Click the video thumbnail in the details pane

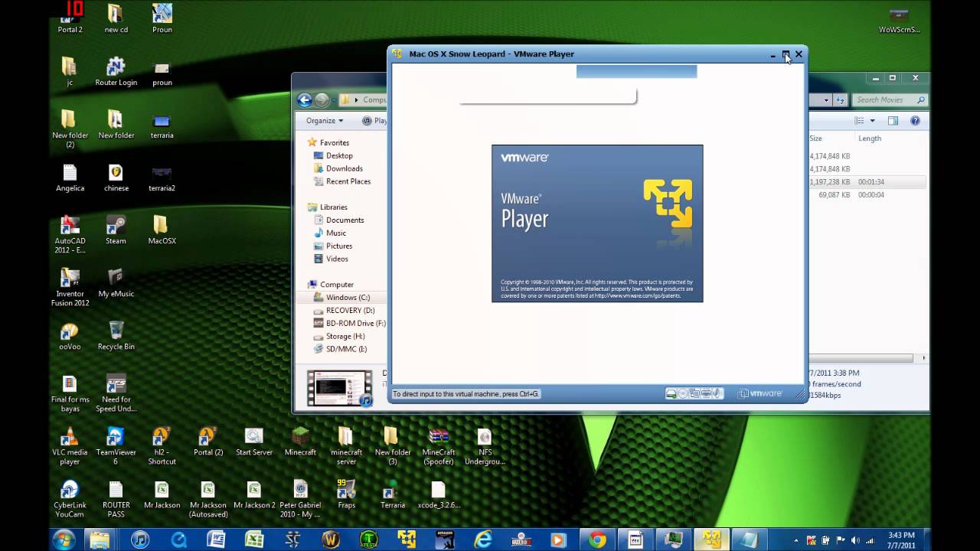(x=339, y=388)
